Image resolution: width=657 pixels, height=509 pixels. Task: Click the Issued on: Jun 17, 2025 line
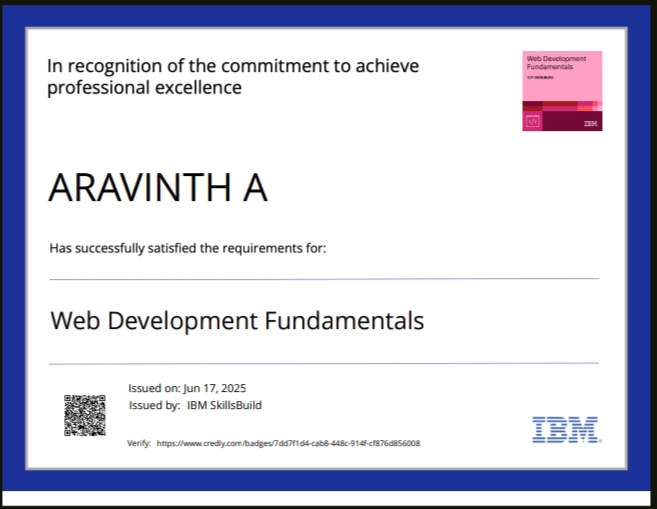coord(187,388)
